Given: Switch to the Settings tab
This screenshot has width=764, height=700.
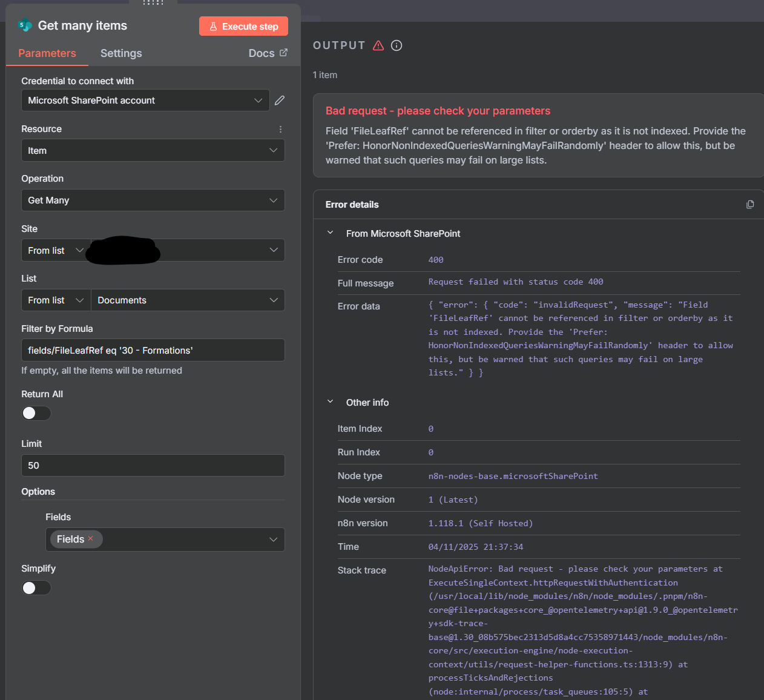Looking at the screenshot, I should tap(121, 53).
